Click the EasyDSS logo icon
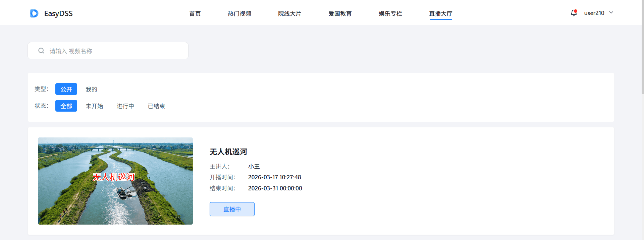This screenshot has height=240, width=644. coord(34,13)
